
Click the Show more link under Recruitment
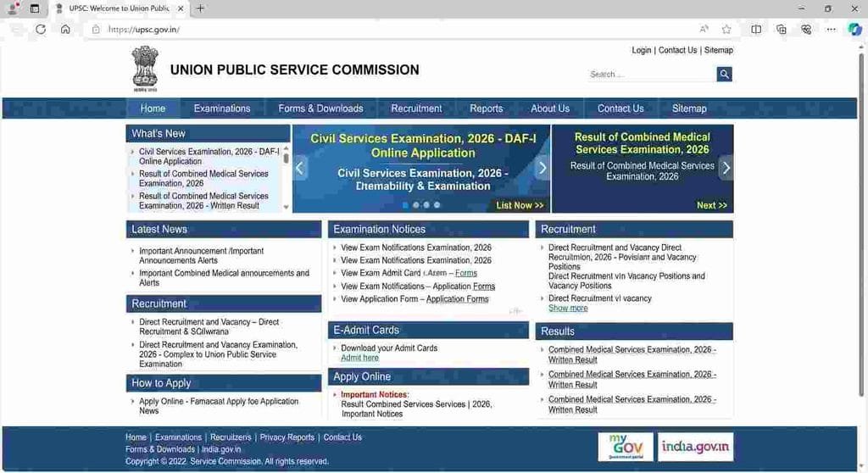568,308
